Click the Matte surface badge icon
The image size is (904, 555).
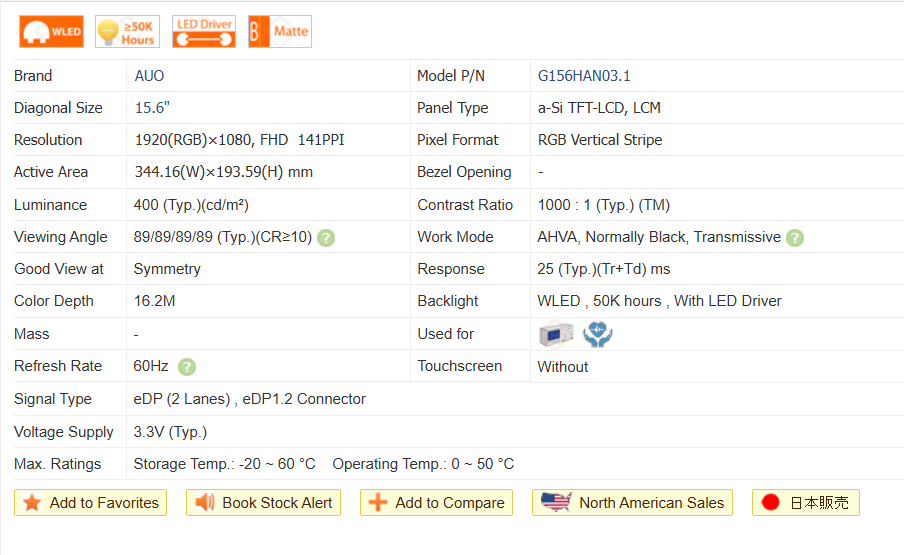pyautogui.click(x=279, y=32)
